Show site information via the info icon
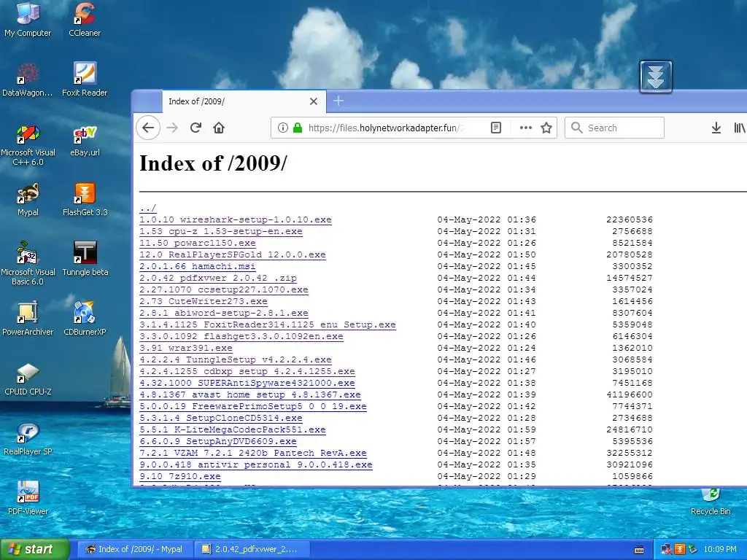This screenshot has width=747, height=560. point(282,128)
